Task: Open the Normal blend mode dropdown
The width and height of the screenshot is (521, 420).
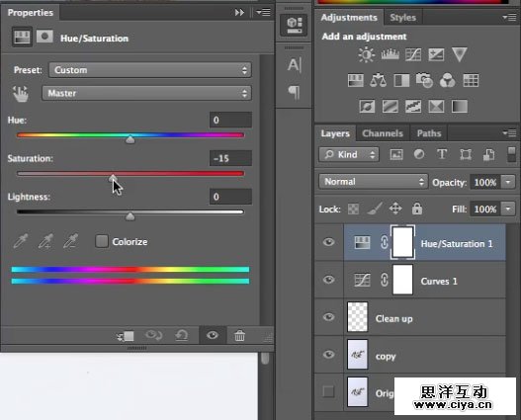Action: (373, 182)
